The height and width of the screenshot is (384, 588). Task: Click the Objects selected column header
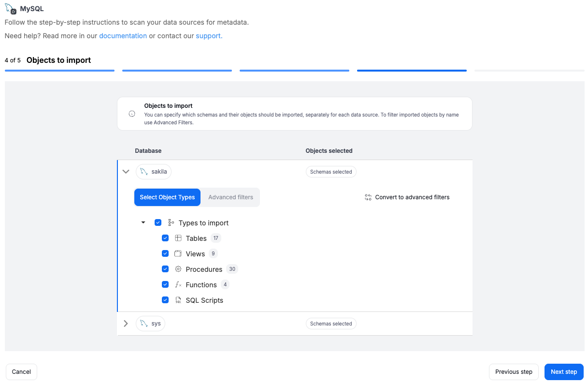(329, 151)
